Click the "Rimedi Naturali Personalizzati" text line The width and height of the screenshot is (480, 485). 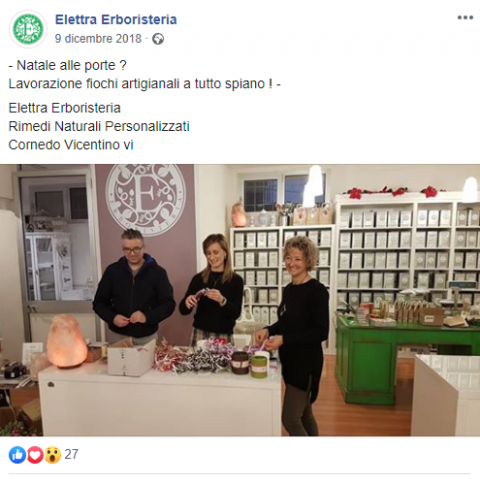pos(99,126)
